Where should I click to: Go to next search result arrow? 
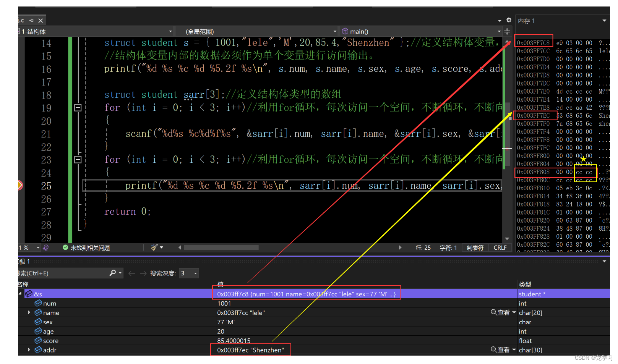click(143, 273)
